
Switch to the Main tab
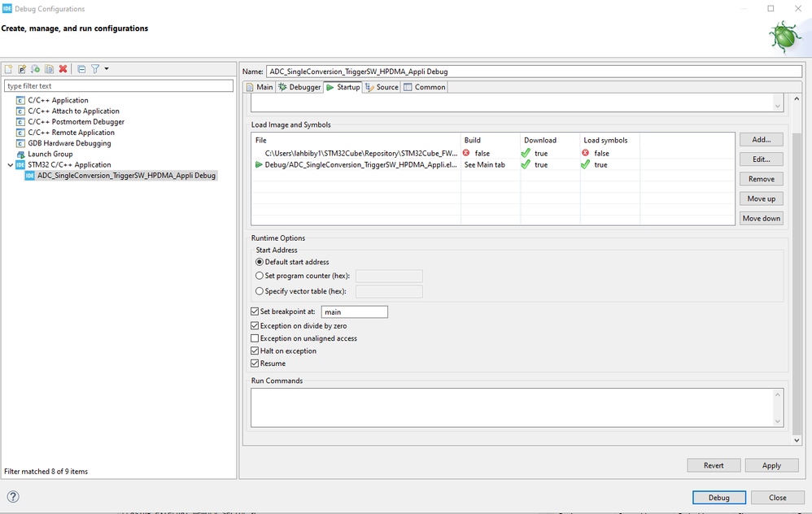260,87
